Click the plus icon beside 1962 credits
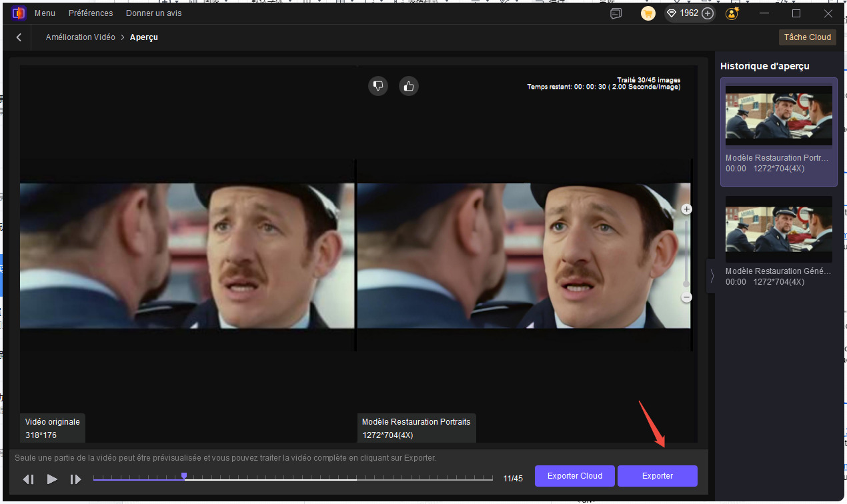This screenshot has height=504, width=847. coord(708,13)
